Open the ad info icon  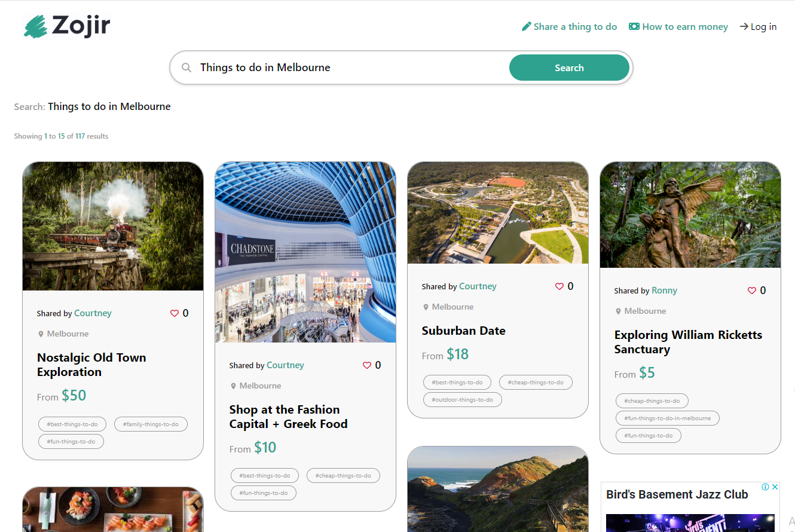pos(765,487)
